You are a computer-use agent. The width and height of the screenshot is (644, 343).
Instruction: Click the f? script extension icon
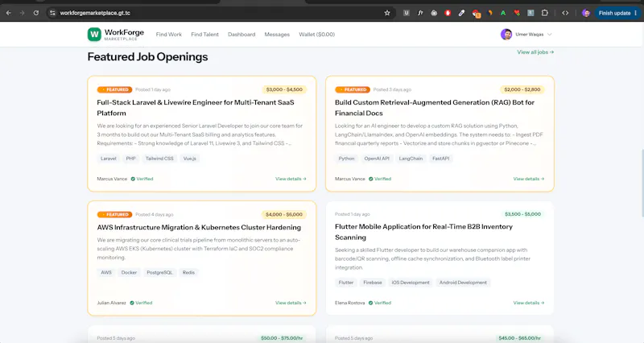coord(420,13)
